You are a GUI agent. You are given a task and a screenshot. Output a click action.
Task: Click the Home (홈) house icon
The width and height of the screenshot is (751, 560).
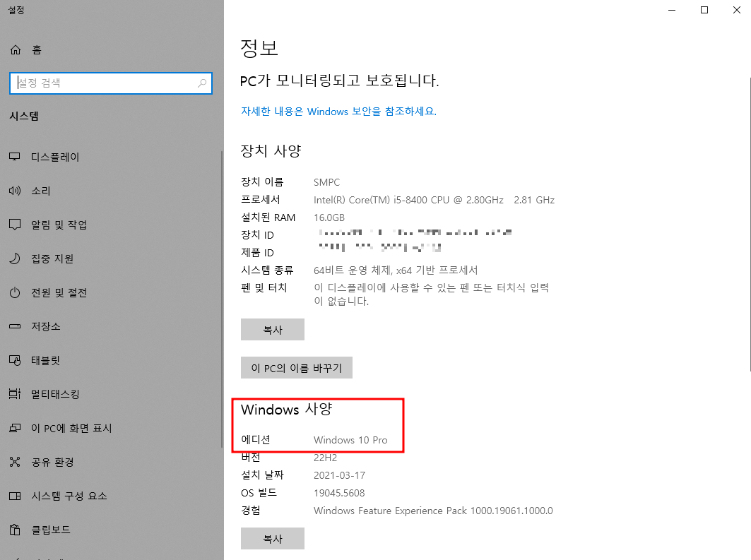[16, 49]
